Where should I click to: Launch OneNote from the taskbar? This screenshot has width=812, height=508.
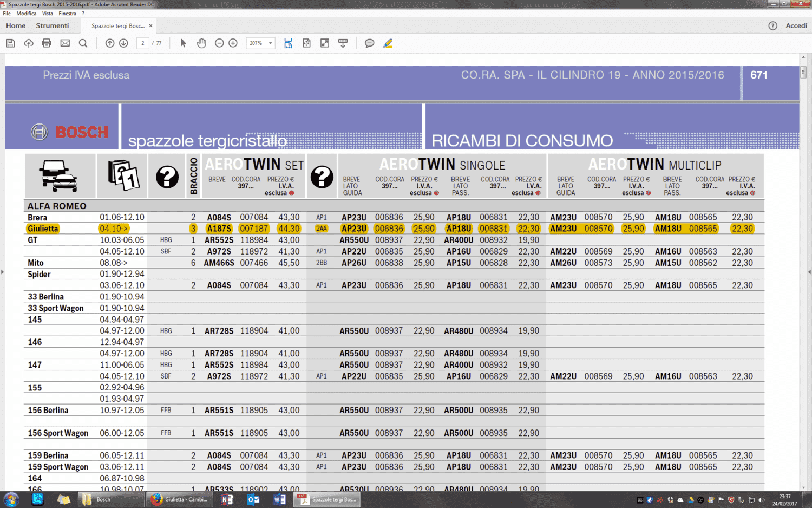point(227,499)
